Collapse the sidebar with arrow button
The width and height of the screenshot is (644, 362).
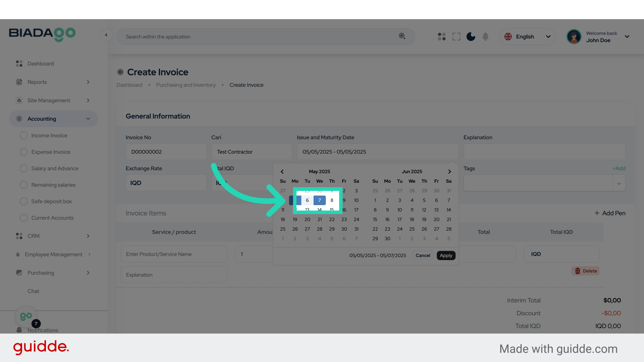point(106,35)
